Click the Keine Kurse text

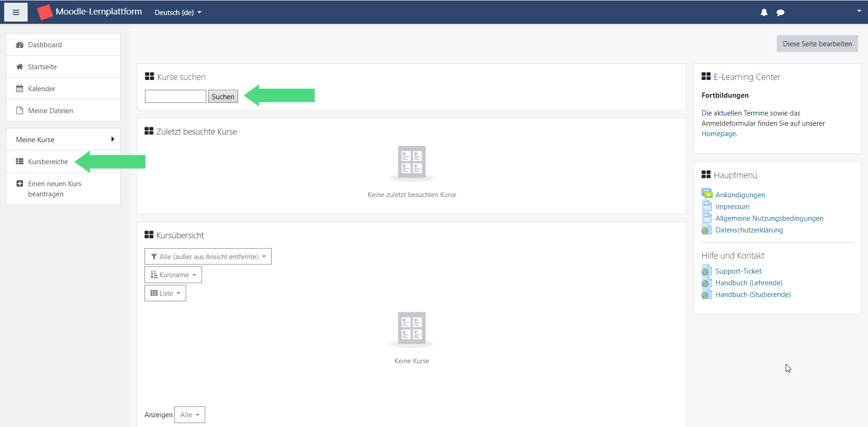pos(412,361)
